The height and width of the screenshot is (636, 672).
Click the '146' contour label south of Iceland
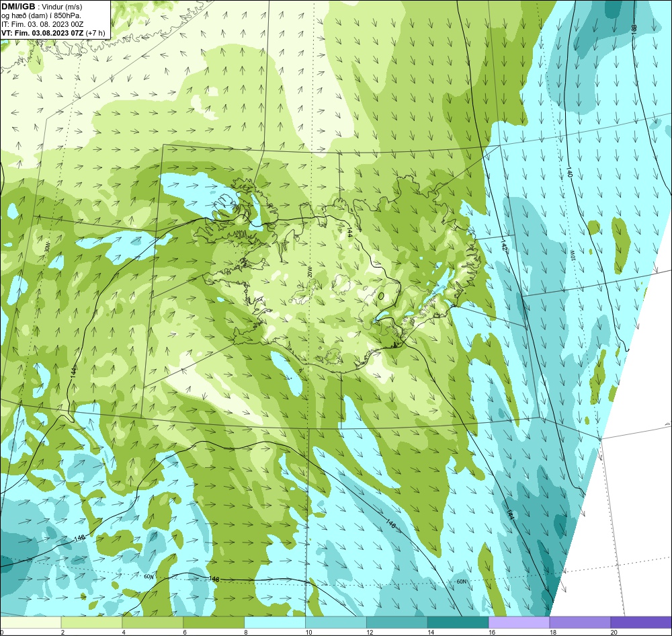pyautogui.click(x=390, y=524)
